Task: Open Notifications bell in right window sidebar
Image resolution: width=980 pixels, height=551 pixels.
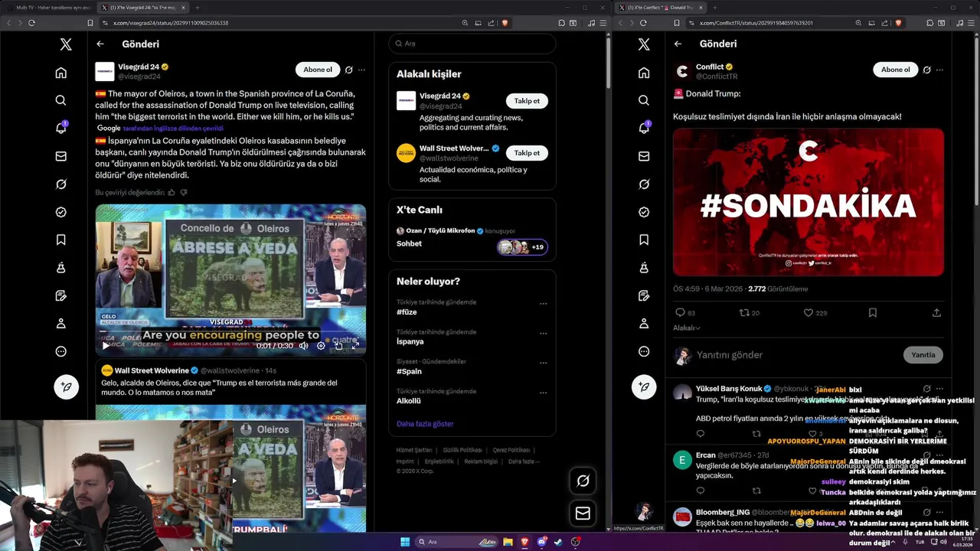Action: [644, 128]
